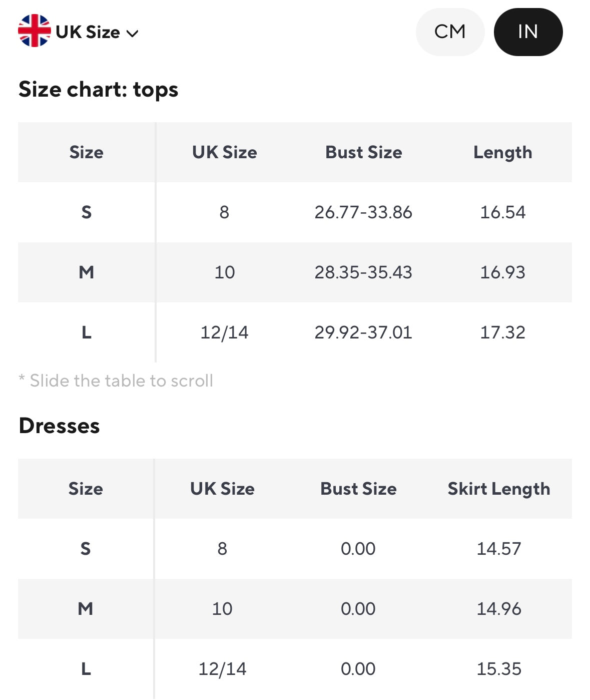Click the 'Slide the table to scroll' hint
This screenshot has height=700, width=590.
pyautogui.click(x=116, y=381)
